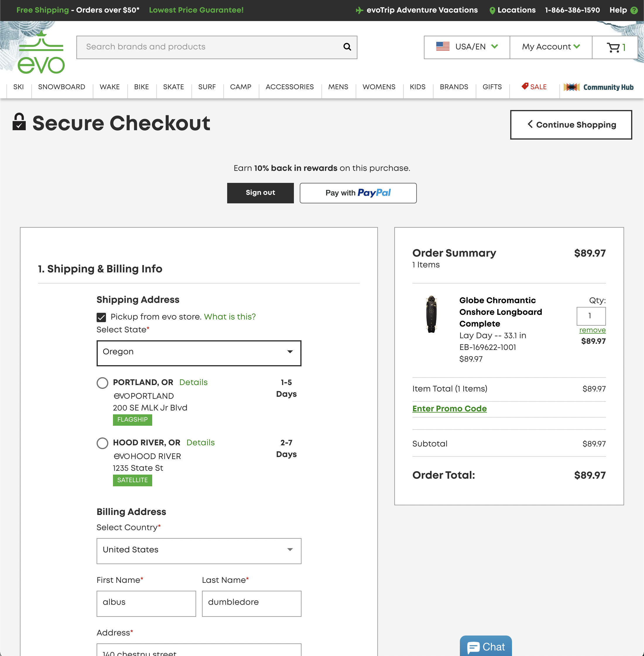Open the shopping cart icon

(x=613, y=47)
